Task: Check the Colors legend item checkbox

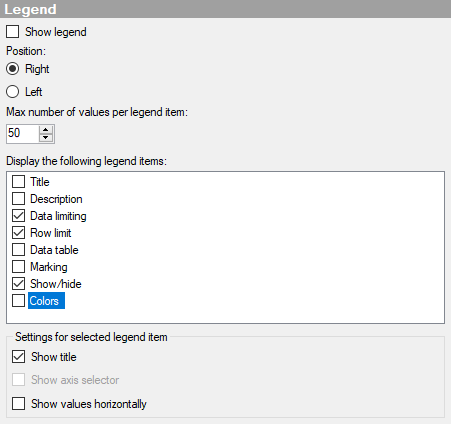Action: [x=18, y=301]
